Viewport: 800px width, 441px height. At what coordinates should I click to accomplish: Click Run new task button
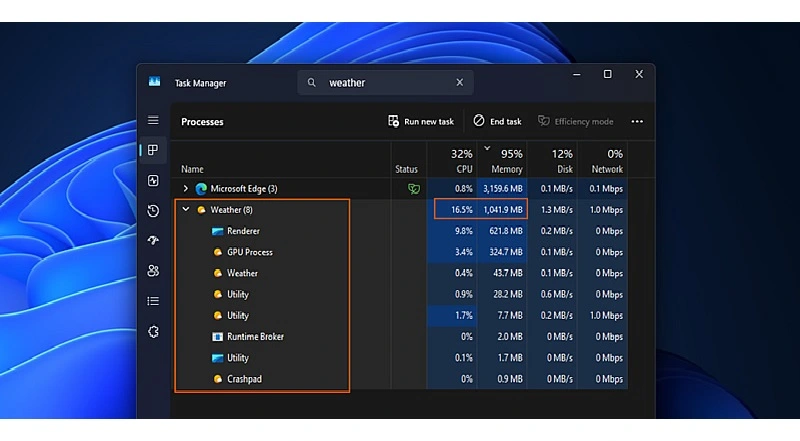click(x=421, y=121)
